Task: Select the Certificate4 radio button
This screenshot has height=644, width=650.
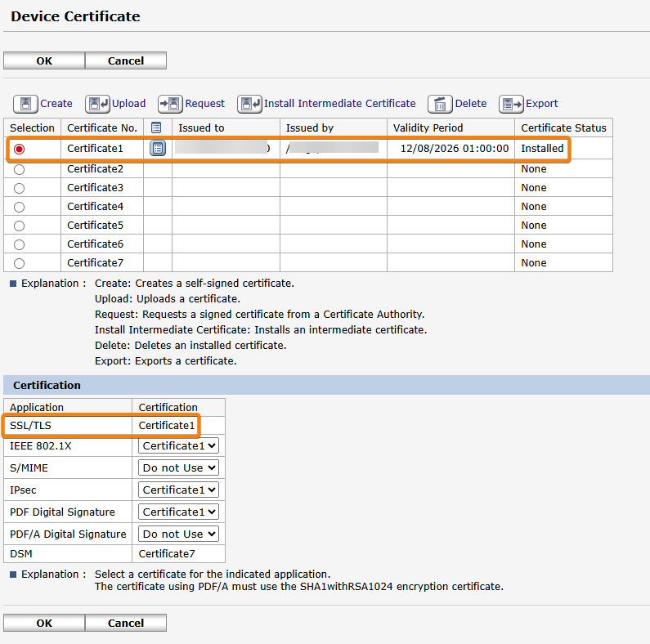Action: pyautogui.click(x=20, y=207)
